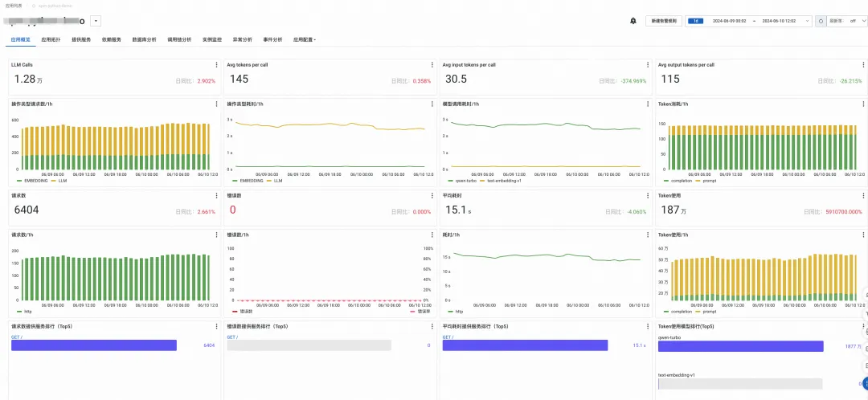Open the Avg output tokens panel menu
Screen dimensions: 868x400
click(x=863, y=65)
